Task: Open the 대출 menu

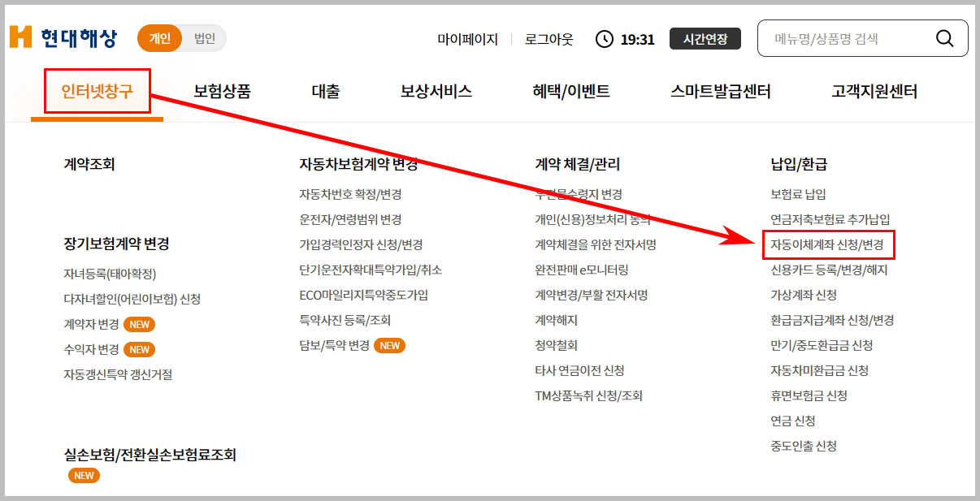Action: (325, 91)
